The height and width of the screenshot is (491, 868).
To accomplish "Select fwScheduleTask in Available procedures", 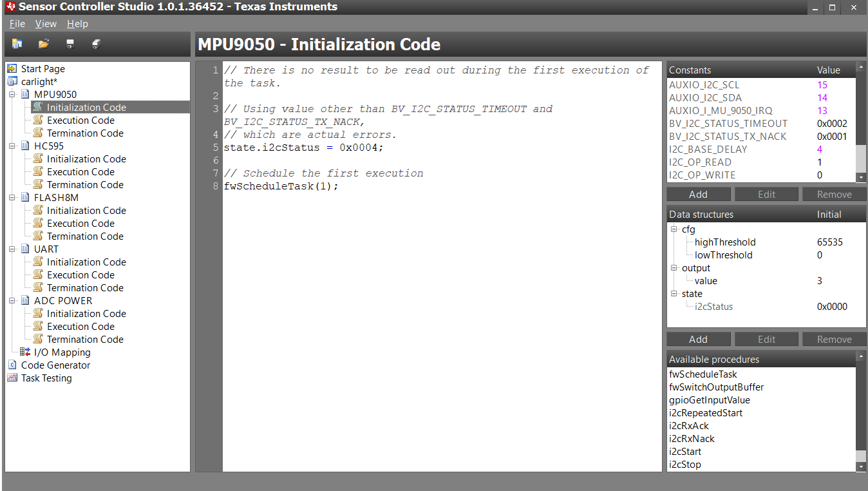I will point(703,374).
